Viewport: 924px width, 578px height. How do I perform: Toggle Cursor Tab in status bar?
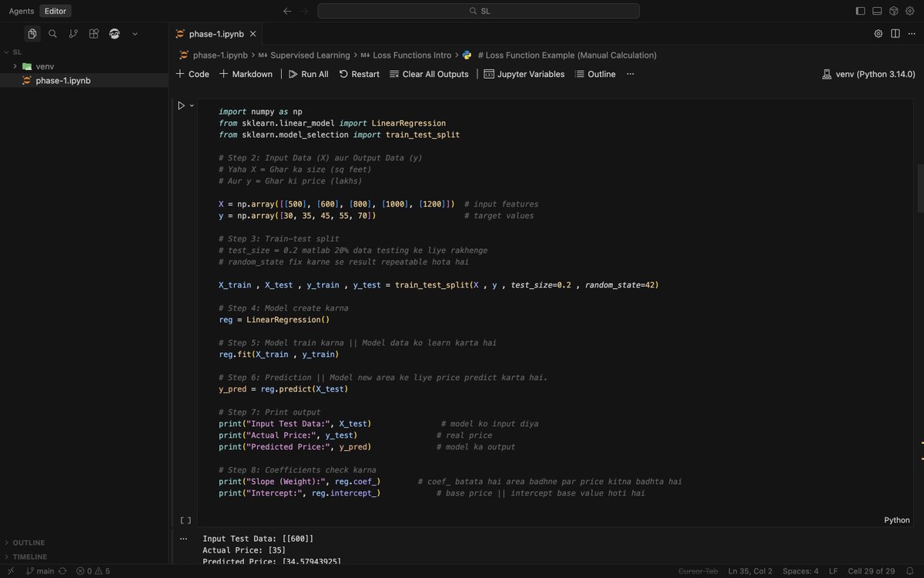(698, 571)
